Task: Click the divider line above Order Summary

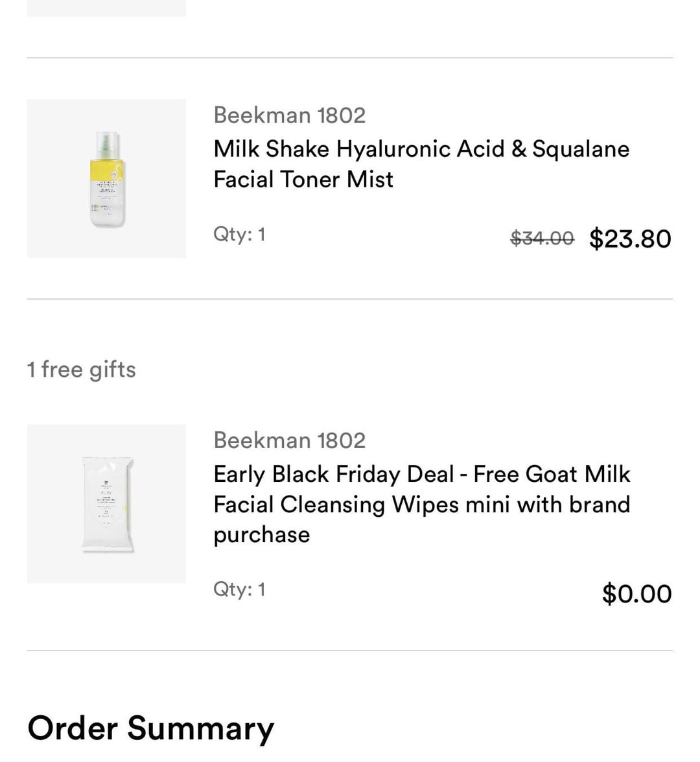Action: [x=350, y=650]
